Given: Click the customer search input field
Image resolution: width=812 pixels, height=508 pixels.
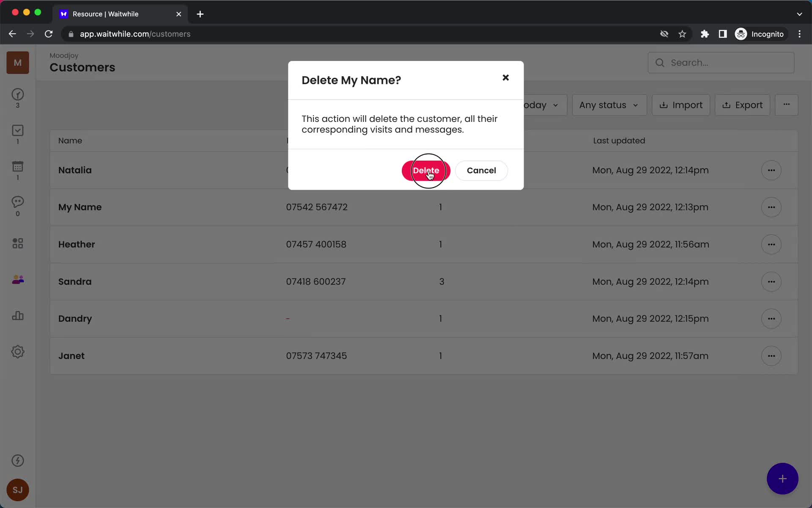Looking at the screenshot, I should [727, 63].
